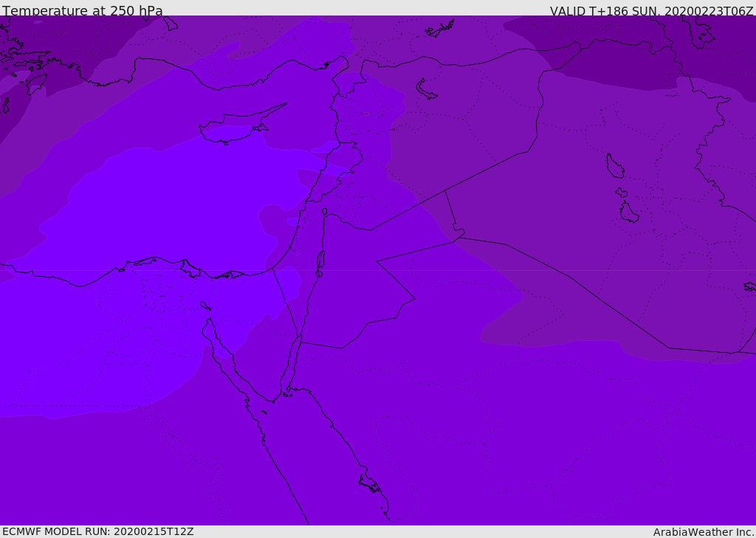Click the Dead Sea outline on the map
Screen dimensions: 756x538
click(320, 263)
